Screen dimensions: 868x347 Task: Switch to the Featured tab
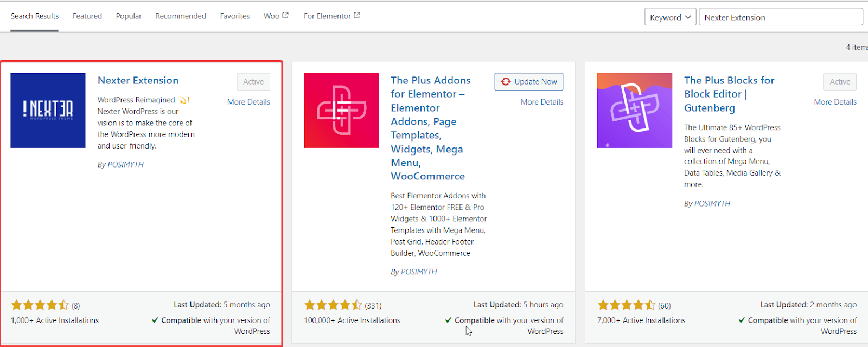pyautogui.click(x=87, y=16)
